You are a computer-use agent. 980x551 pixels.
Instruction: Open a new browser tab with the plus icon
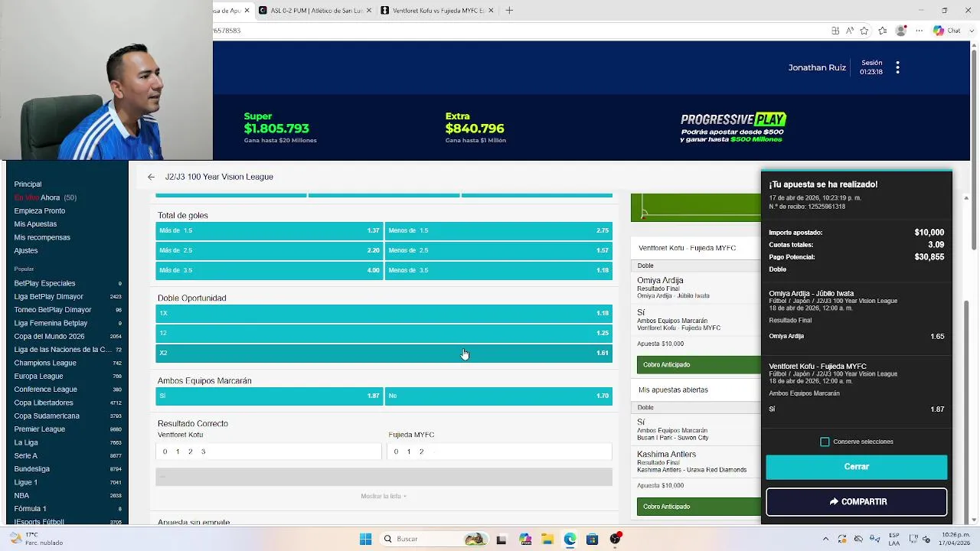click(x=509, y=10)
